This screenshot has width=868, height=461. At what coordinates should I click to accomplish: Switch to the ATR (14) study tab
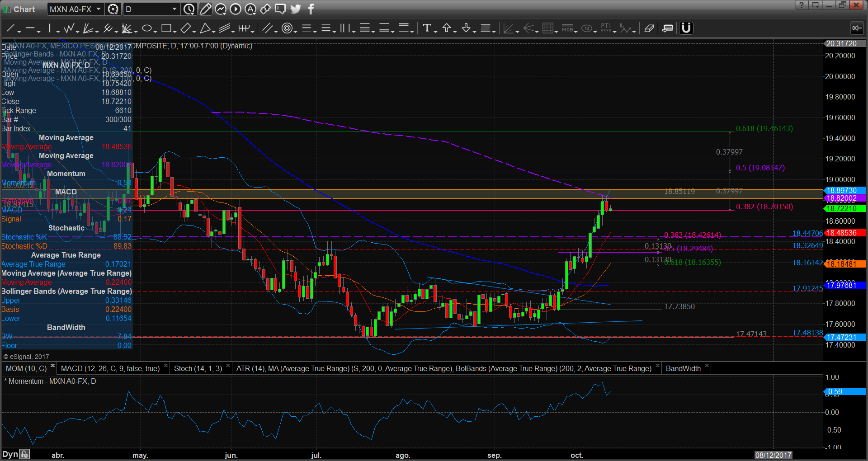coord(443,368)
